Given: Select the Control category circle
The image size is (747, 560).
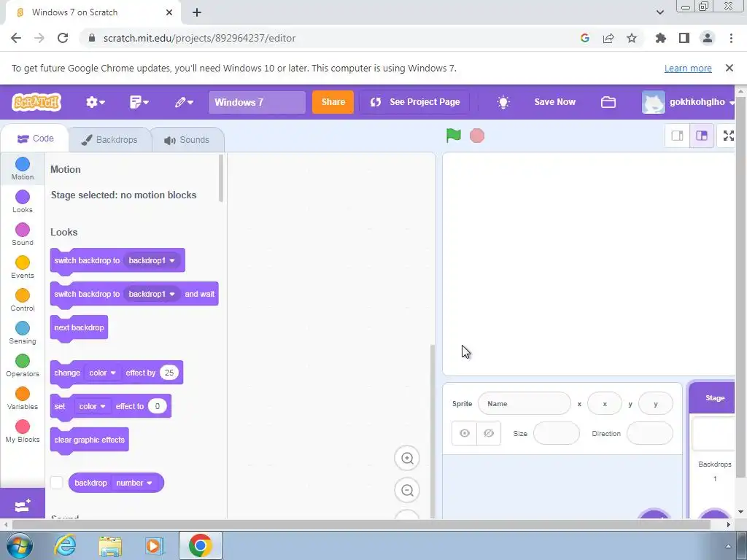Looking at the screenshot, I should pyautogui.click(x=23, y=296).
